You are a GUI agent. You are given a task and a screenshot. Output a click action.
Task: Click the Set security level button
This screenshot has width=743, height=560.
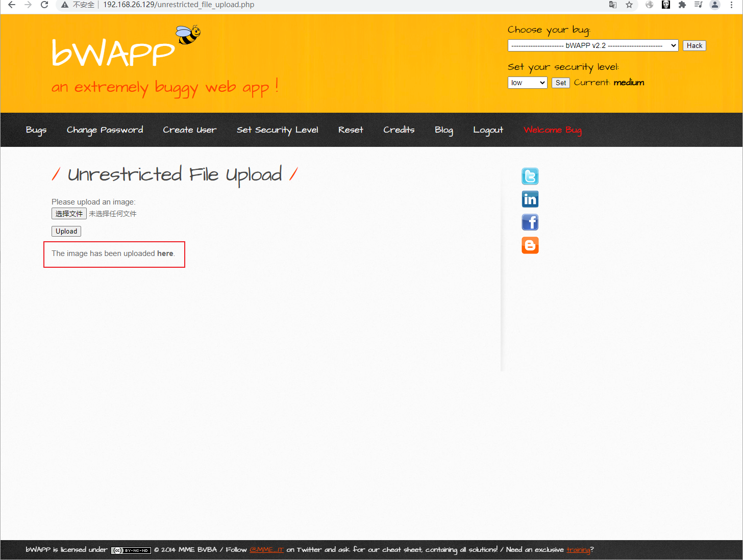click(x=561, y=83)
